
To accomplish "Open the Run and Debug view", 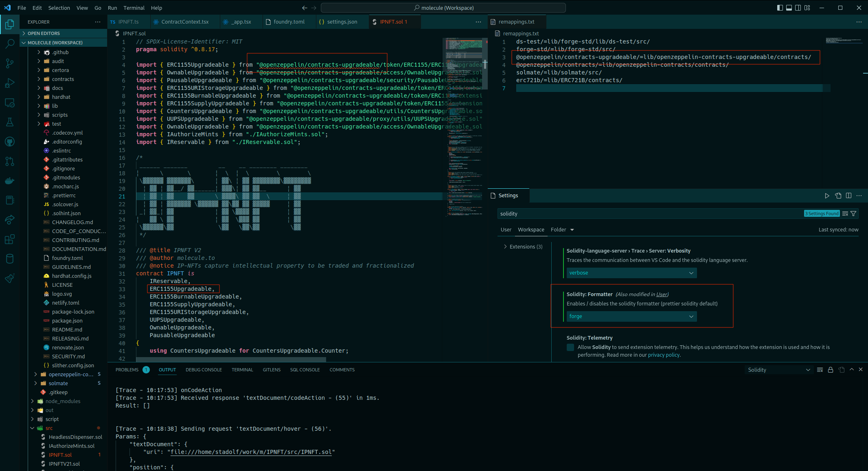I will click(x=9, y=83).
